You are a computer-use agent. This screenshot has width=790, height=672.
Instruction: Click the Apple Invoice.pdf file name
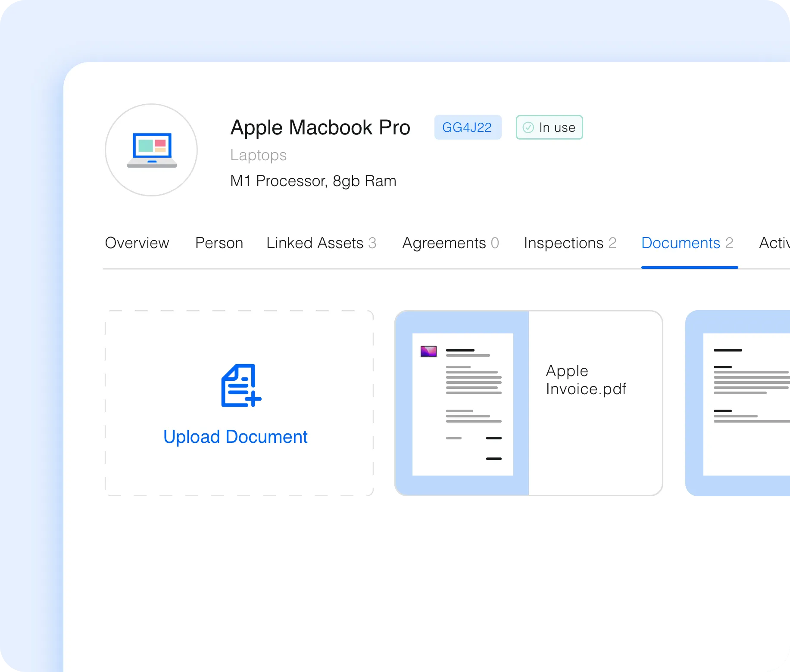click(x=586, y=380)
